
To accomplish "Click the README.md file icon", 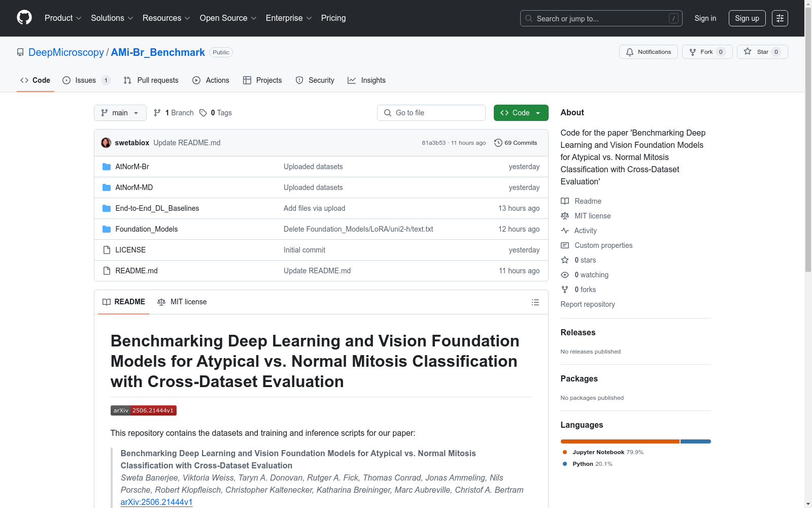I will [x=107, y=271].
